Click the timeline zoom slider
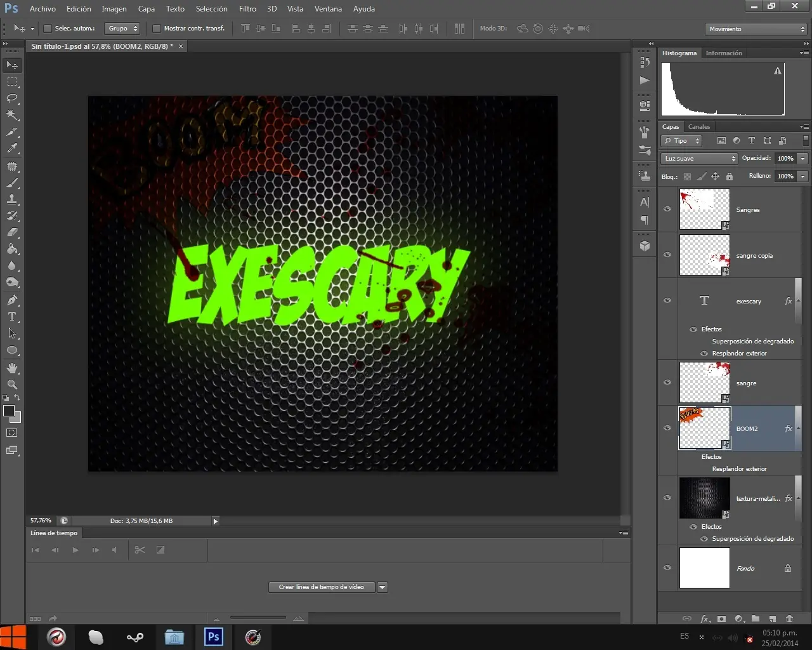Screen dimensions: 812x650 258,618
